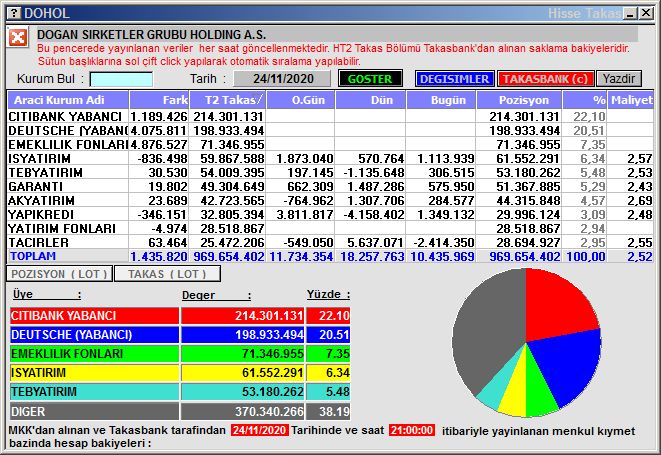
Task: Click the Tarih date field 24/11/2020
Action: pos(283,79)
